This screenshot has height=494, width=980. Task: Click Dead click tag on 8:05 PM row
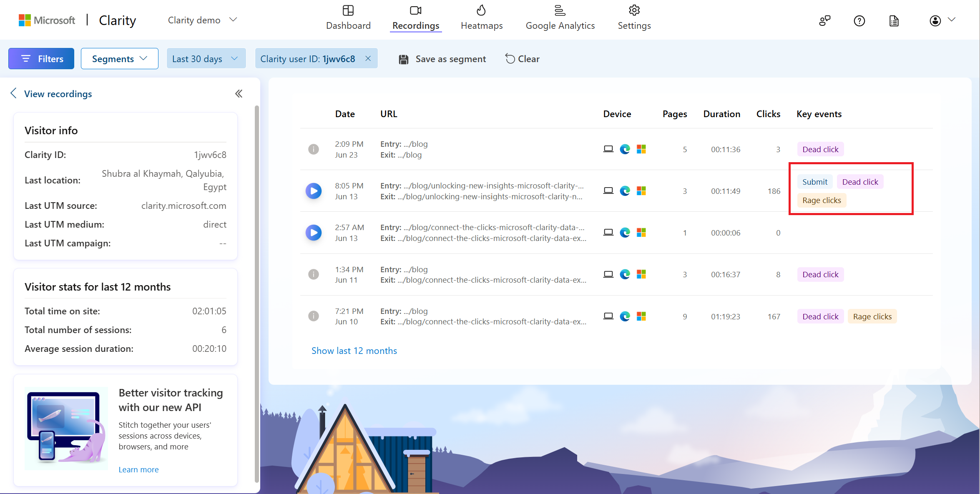[x=860, y=182]
